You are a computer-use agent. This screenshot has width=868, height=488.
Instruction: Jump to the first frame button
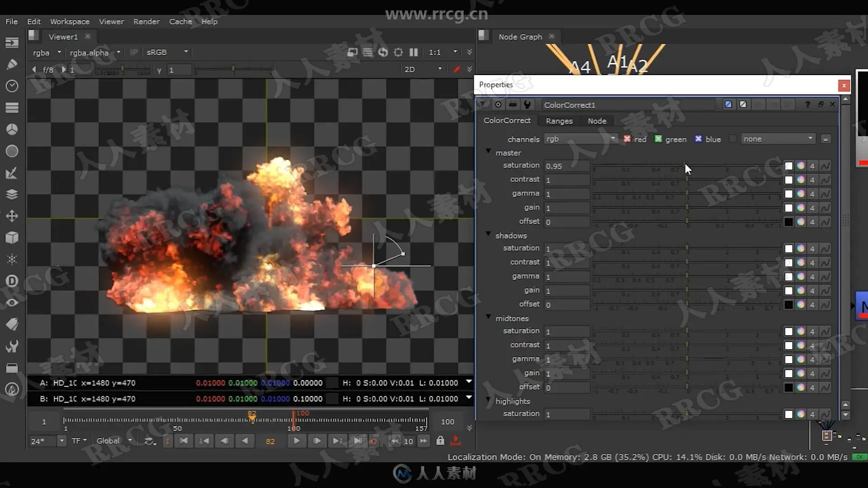coord(184,441)
